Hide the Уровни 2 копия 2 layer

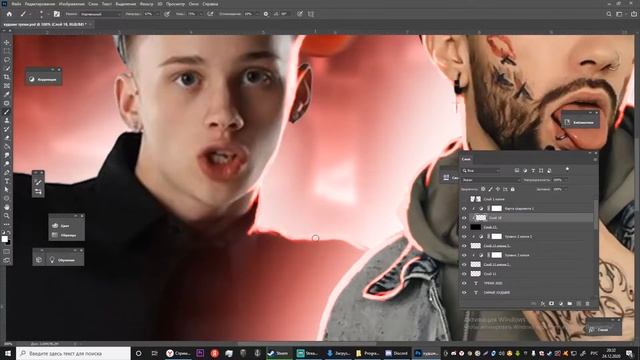pyautogui.click(x=464, y=237)
